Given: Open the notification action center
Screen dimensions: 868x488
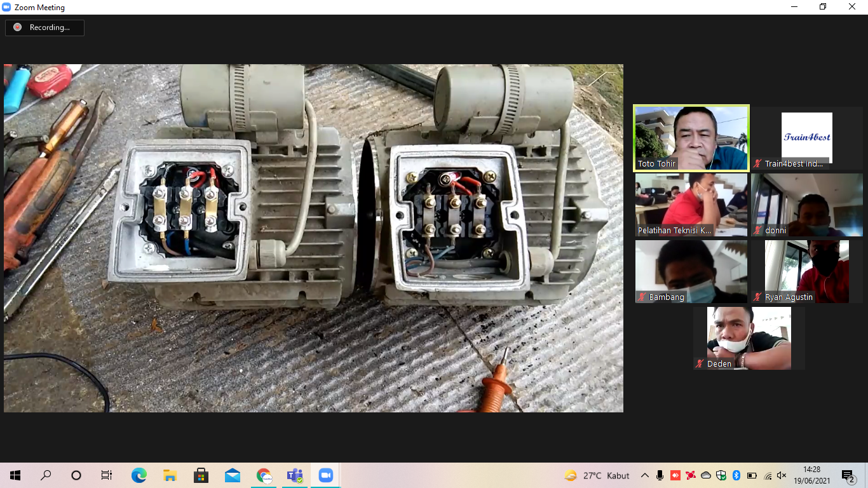Looking at the screenshot, I should [848, 475].
